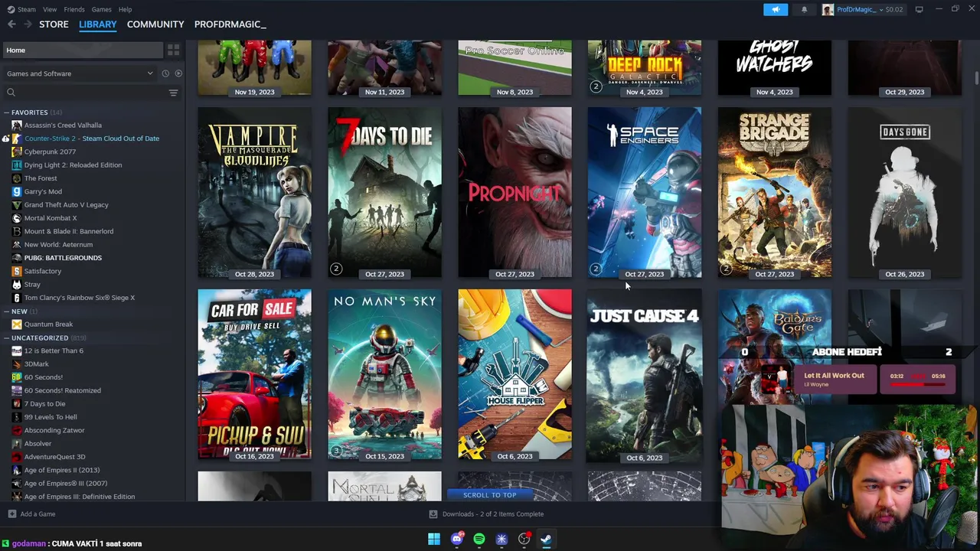Open the Help menu
The height and width of the screenshot is (551, 980).
coord(125,9)
